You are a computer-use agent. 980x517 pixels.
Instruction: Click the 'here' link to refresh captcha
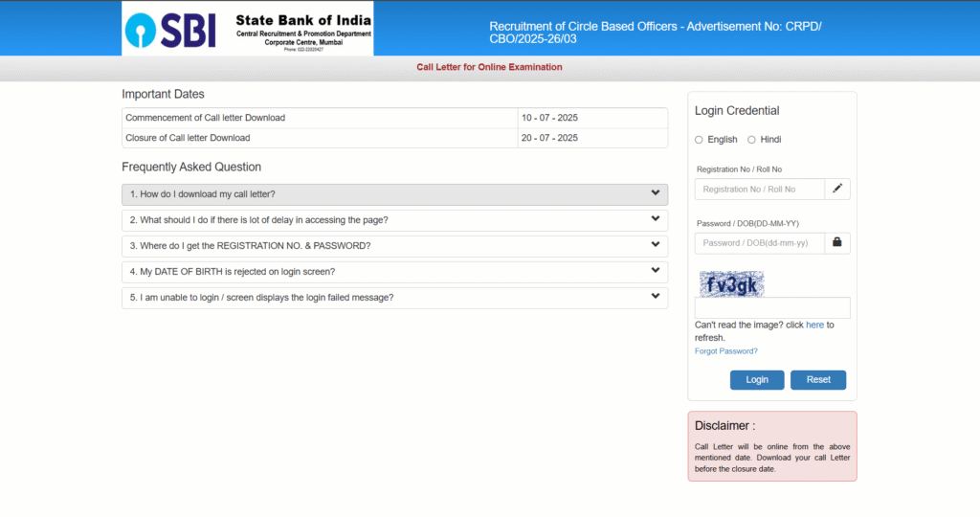pos(814,326)
